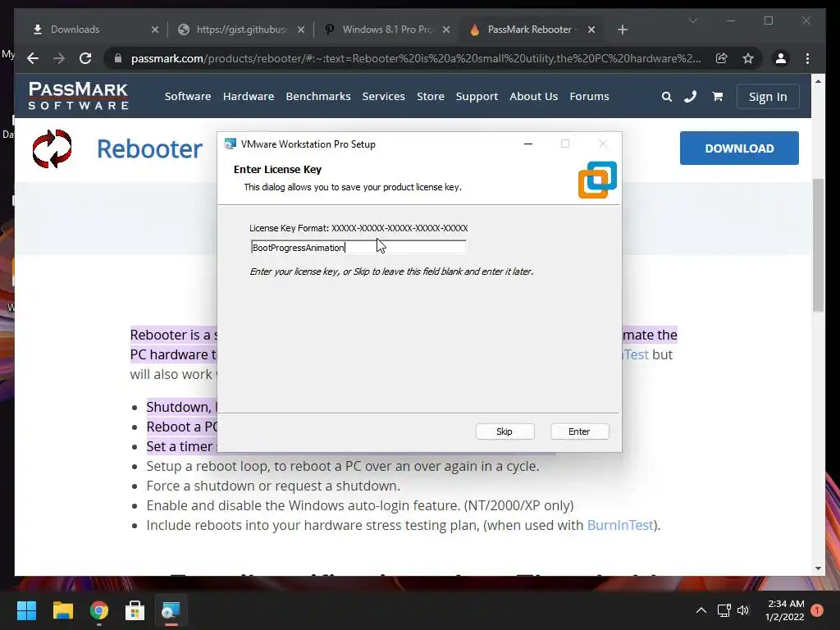Image resolution: width=840 pixels, height=630 pixels.
Task: Click the BurnInTest link in the bullet list
Action: [620, 525]
